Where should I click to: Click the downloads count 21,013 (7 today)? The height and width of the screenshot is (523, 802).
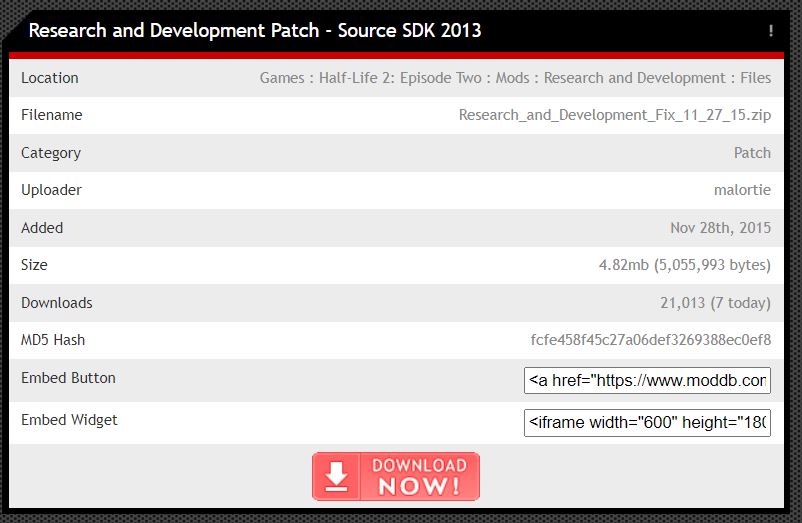pyautogui.click(x=715, y=303)
